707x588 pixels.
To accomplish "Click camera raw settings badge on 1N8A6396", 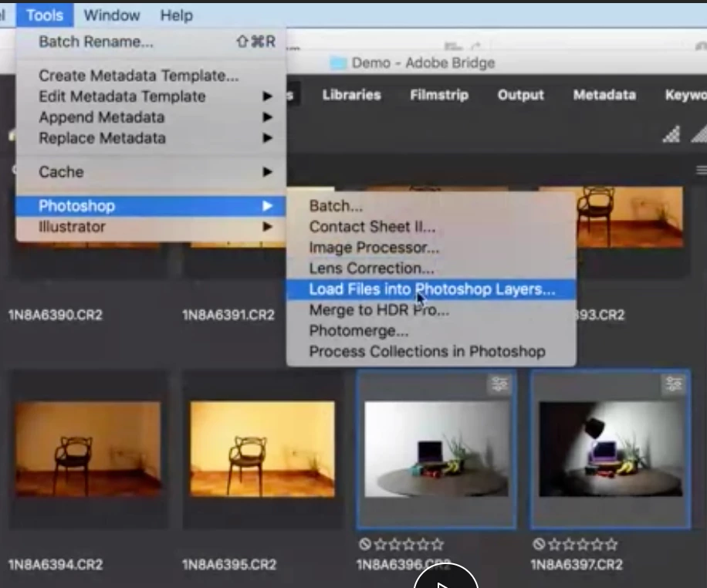I will 499,384.
